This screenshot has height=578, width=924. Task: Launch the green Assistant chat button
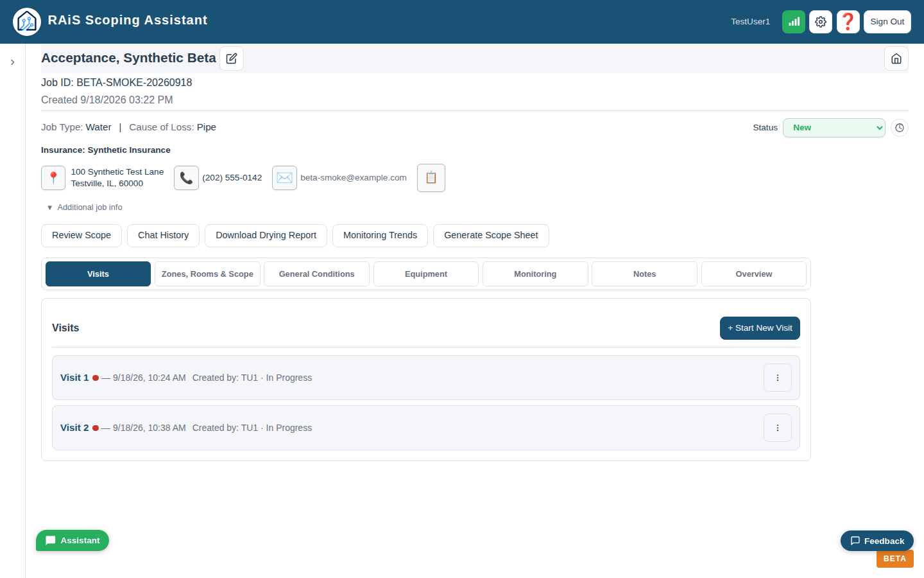coord(73,541)
